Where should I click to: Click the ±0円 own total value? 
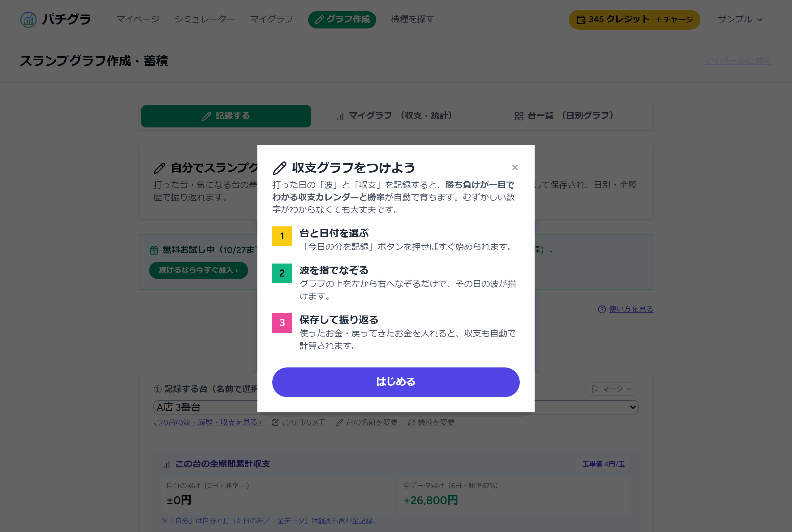[x=179, y=500]
